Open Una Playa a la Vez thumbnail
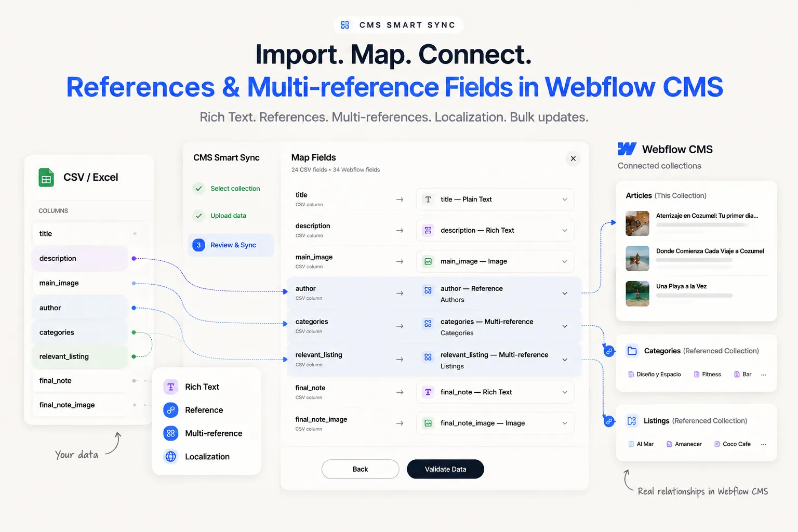This screenshot has height=532, width=798. (x=637, y=294)
